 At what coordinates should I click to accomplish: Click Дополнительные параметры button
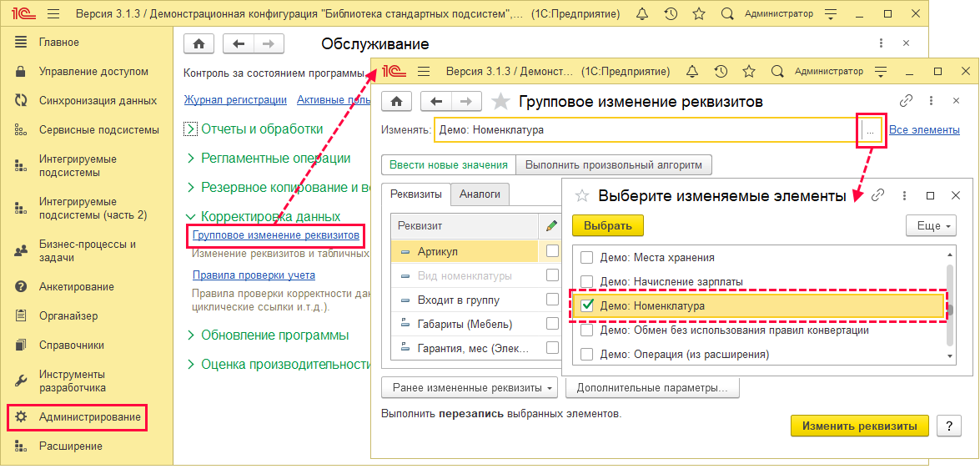[x=652, y=388]
